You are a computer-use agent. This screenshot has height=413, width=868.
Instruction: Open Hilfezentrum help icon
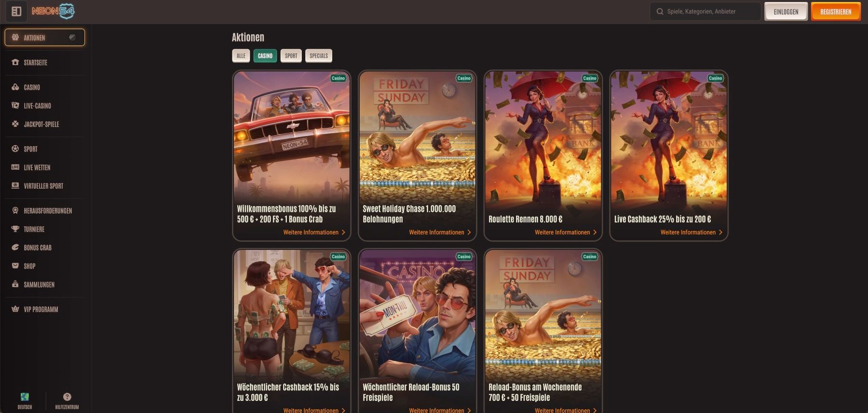pyautogui.click(x=67, y=400)
